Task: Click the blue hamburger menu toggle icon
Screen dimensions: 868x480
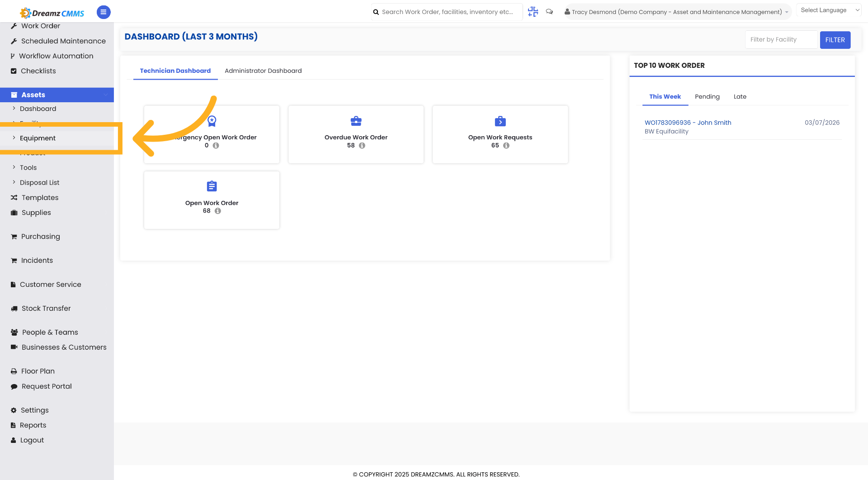Action: pyautogui.click(x=104, y=12)
